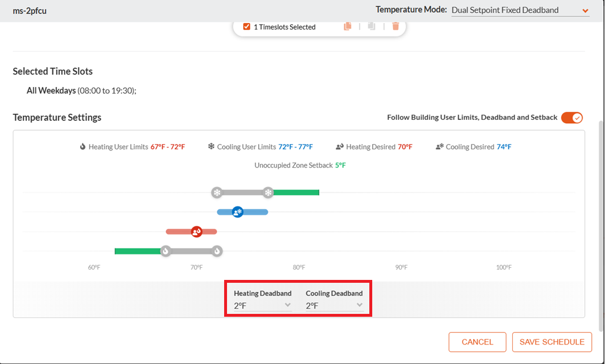Open the Heating Deadband dropdown

(262, 305)
